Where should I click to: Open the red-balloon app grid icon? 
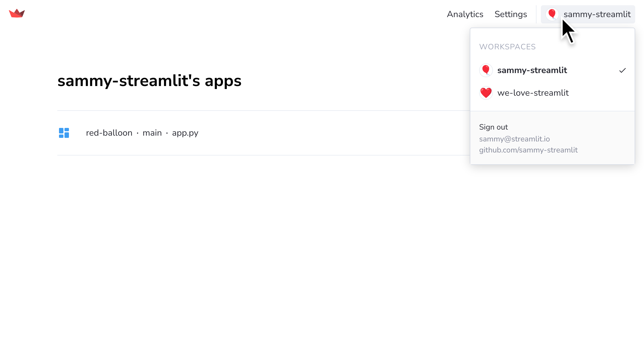point(64,133)
